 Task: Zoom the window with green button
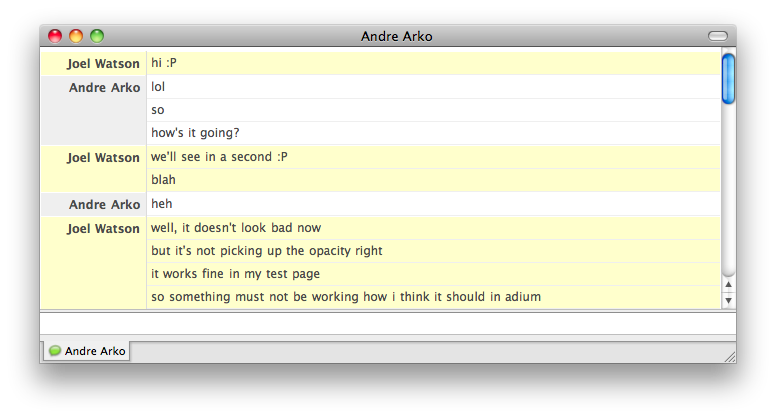pos(97,36)
